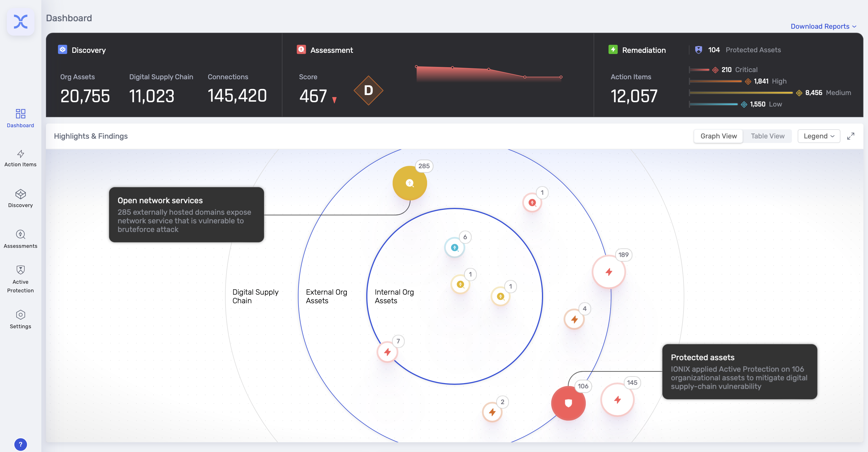868x452 pixels.
Task: Click the count badge reading 106
Action: tap(583, 386)
